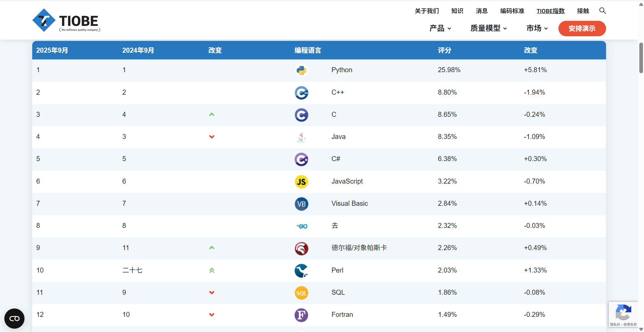Click the double up arrow in Perl row
The height and width of the screenshot is (332, 644).
212,270
